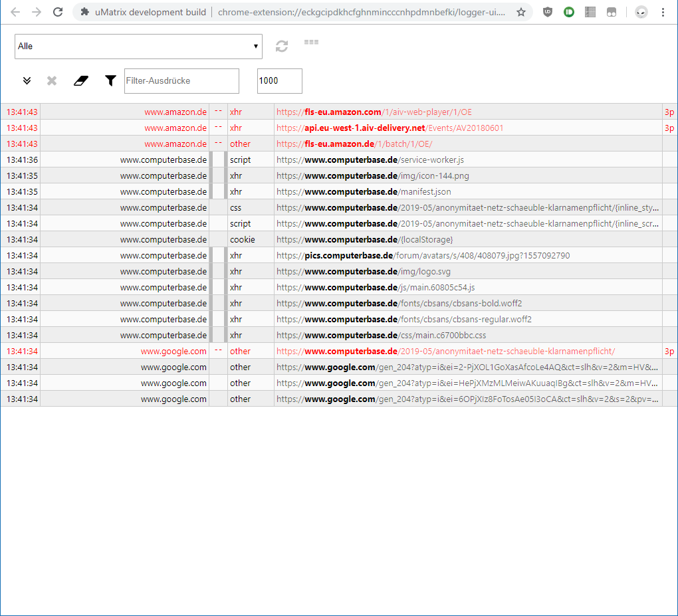This screenshot has height=616, width=678.
Task: Click the gen_204 URL with ei=6OPjXIz8
Action: 467,399
